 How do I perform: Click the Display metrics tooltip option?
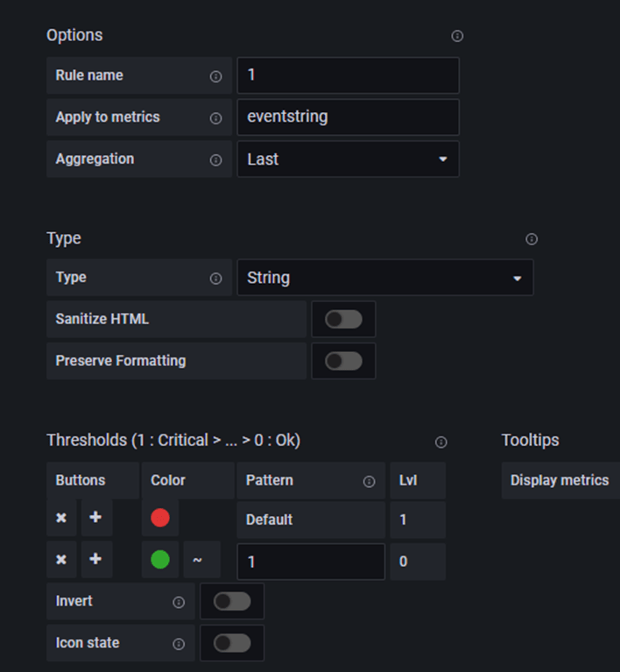(x=560, y=480)
